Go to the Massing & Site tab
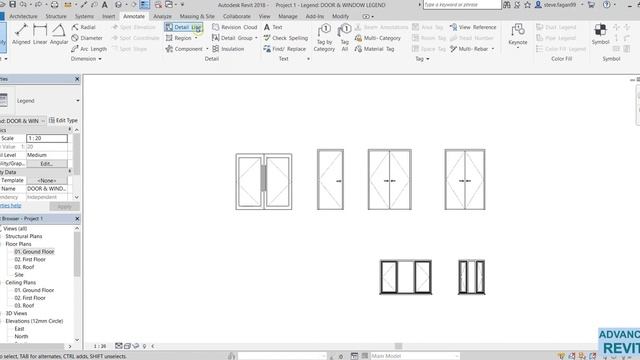The image size is (640, 360). click(x=197, y=16)
